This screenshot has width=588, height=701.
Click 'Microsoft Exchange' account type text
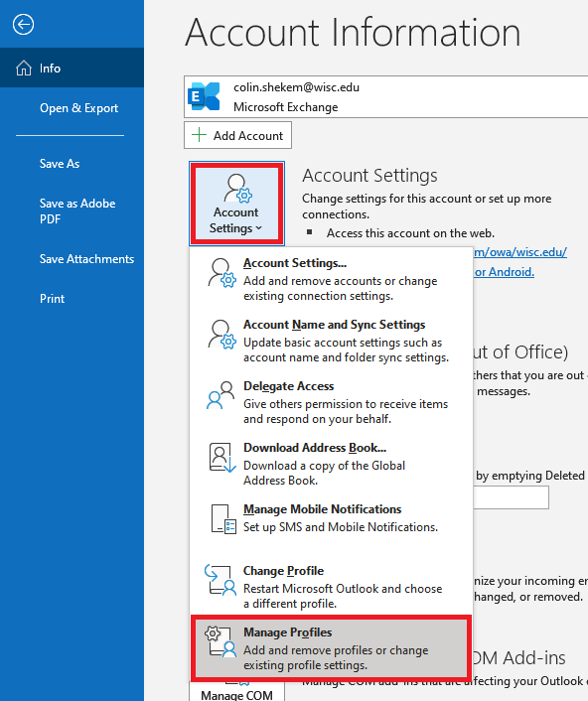pos(286,107)
